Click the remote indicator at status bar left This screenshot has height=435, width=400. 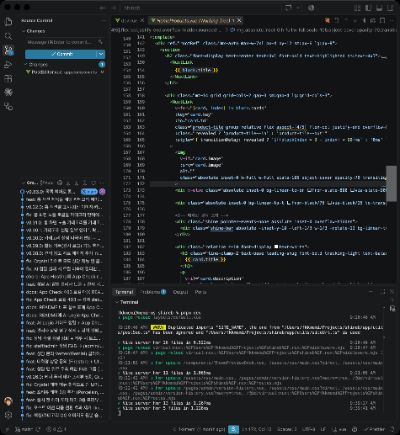click(6, 429)
